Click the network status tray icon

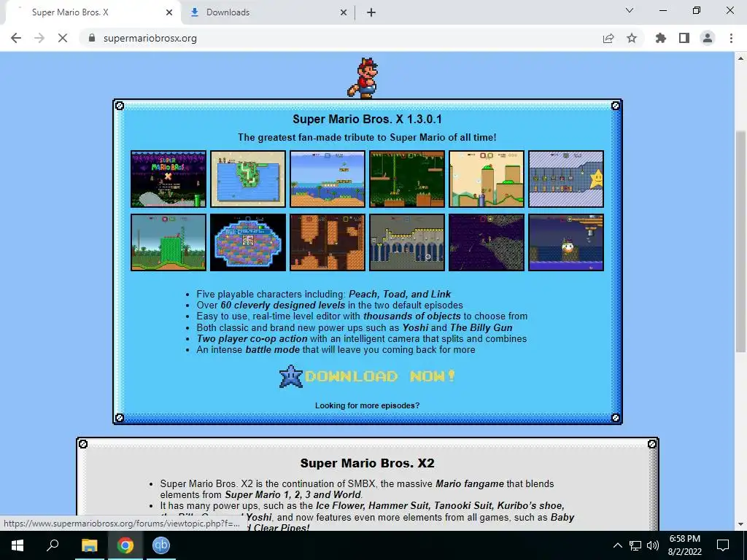click(635, 545)
